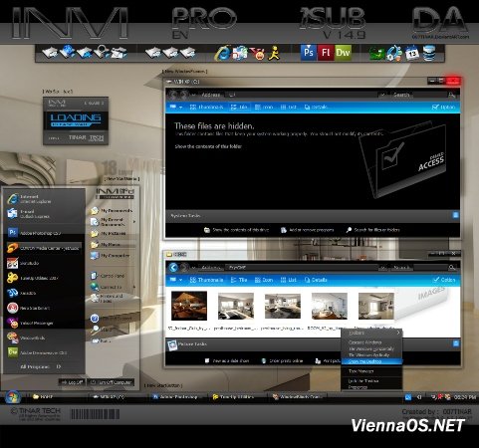
Task: Open Adobe Dreamweaver in the Start menu
Action: [x=37, y=352]
